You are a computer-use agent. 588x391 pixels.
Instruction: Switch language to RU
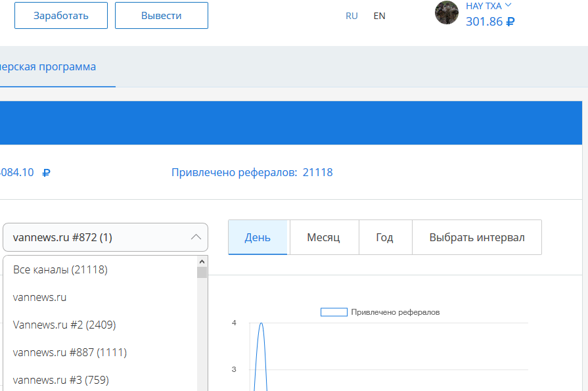(x=351, y=16)
